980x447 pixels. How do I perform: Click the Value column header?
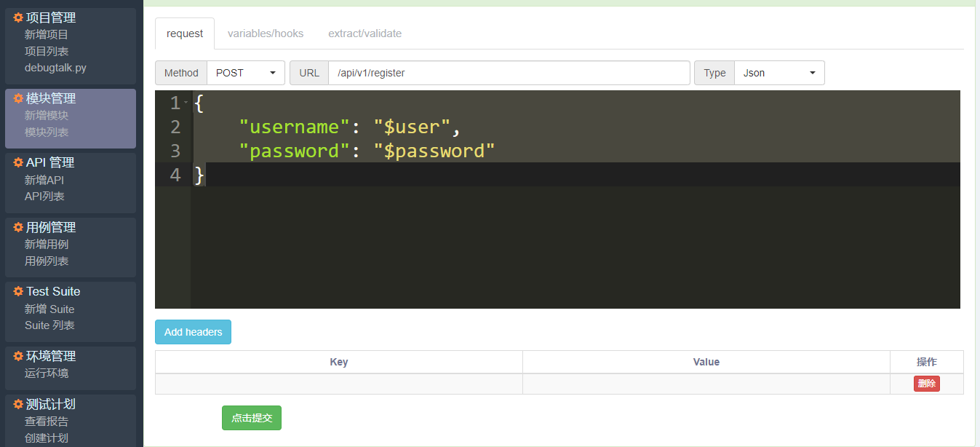[706, 362]
